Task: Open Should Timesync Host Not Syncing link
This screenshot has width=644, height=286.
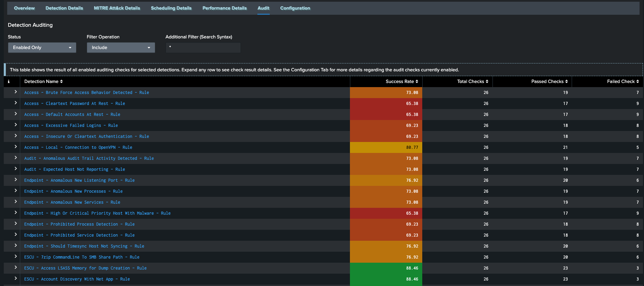Action: coord(84,246)
